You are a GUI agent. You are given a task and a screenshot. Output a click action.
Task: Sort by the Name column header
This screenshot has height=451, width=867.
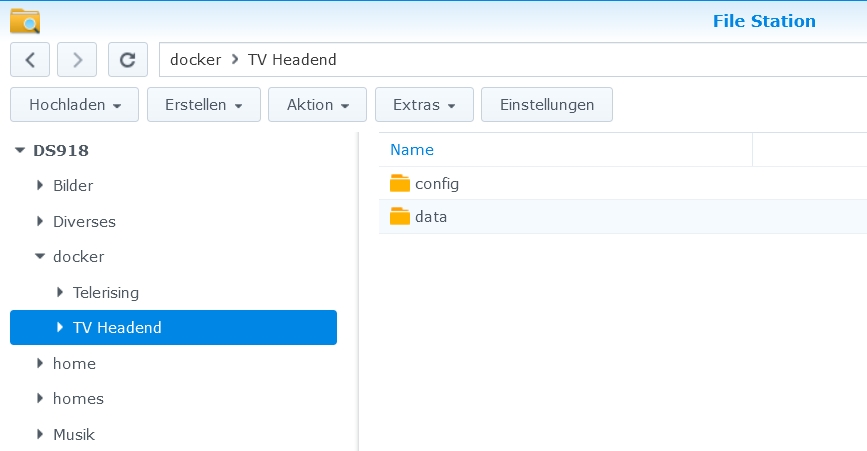(412, 150)
